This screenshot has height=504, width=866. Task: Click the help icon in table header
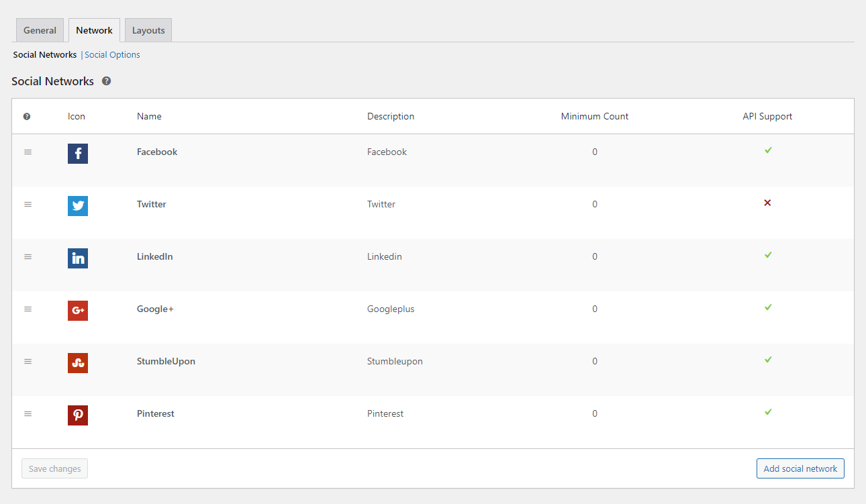tap(27, 116)
